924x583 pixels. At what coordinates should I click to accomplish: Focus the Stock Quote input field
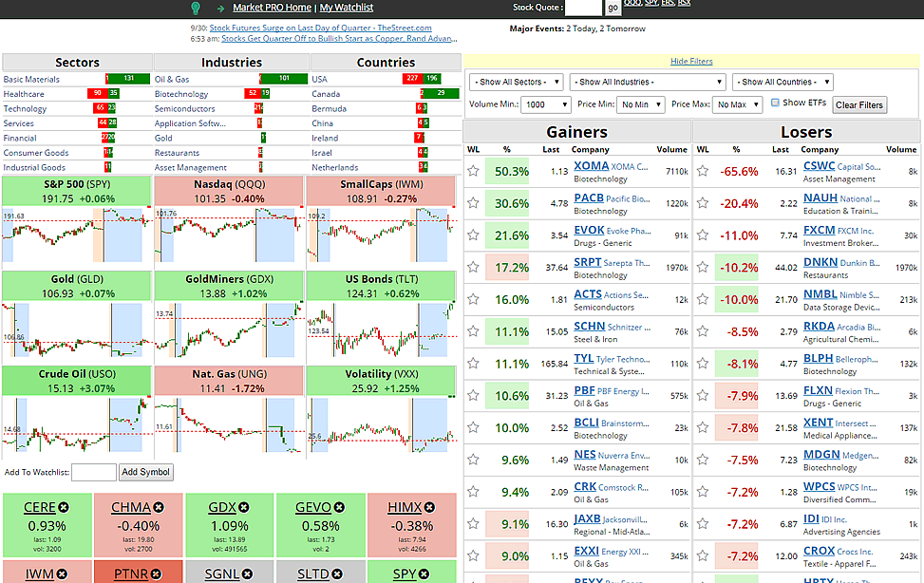point(583,8)
